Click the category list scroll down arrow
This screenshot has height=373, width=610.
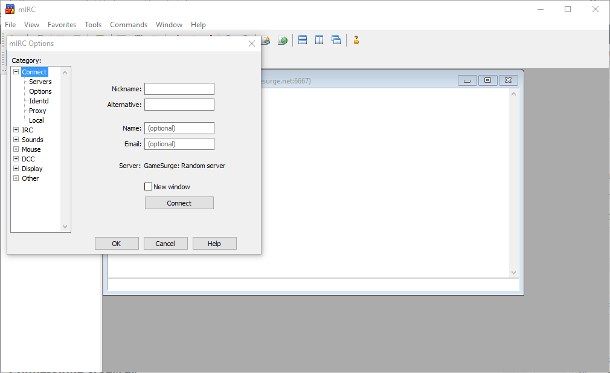[x=65, y=226]
